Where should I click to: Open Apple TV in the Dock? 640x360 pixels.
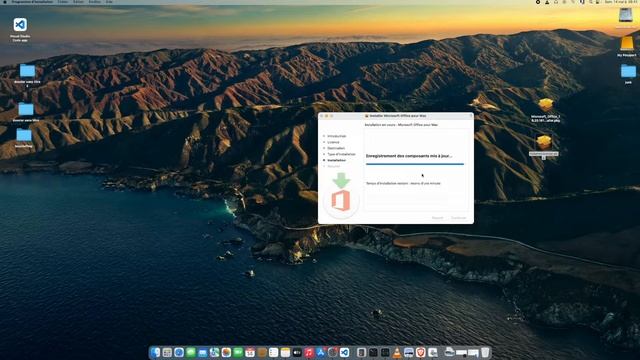pos(297,352)
